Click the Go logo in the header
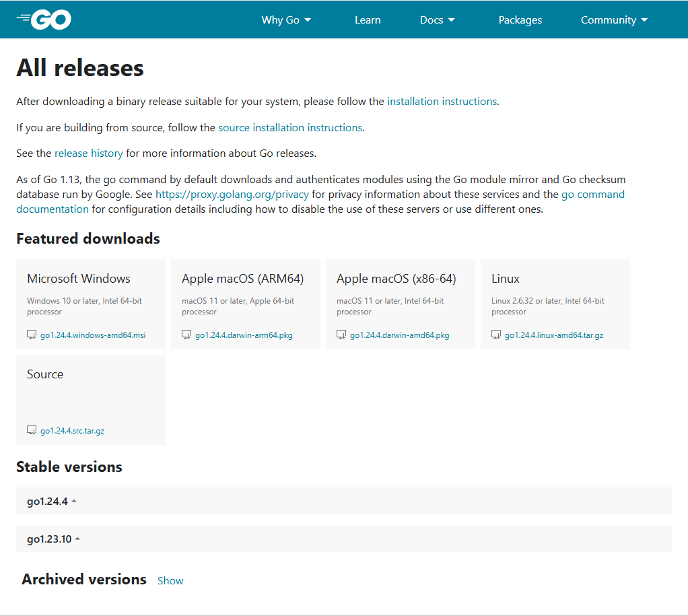 44,20
